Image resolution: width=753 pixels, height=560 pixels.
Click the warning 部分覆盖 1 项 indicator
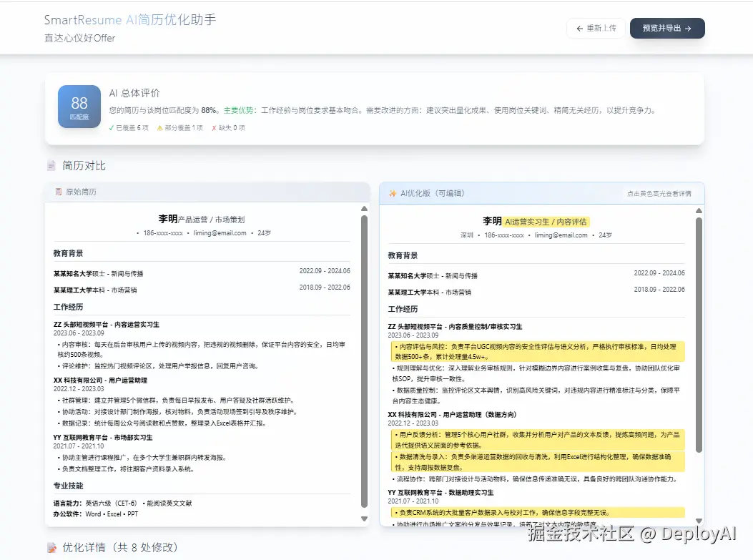click(x=179, y=128)
